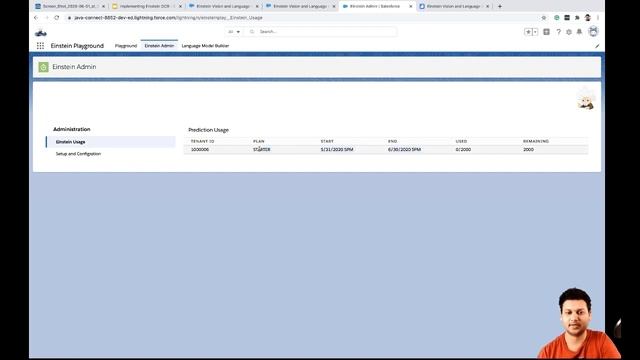The height and width of the screenshot is (360, 640).
Task: Open Salesforce Help question mark icon
Action: tap(558, 32)
